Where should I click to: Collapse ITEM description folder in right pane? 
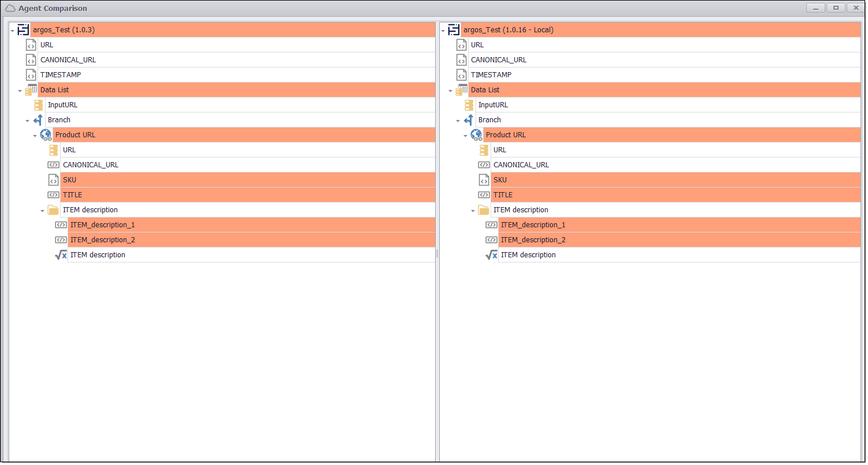click(473, 211)
